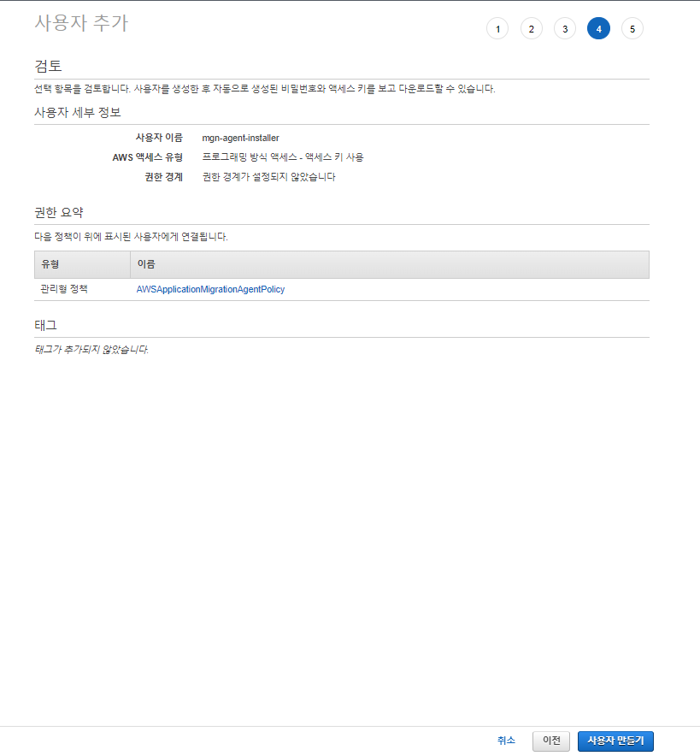Click the 선택 항목을 검토합니다 description text
700x756 pixels.
(265, 89)
